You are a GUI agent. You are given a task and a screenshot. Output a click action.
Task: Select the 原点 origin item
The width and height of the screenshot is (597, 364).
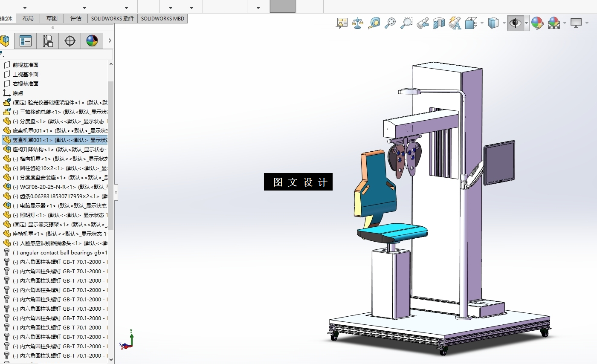pyautogui.click(x=18, y=93)
